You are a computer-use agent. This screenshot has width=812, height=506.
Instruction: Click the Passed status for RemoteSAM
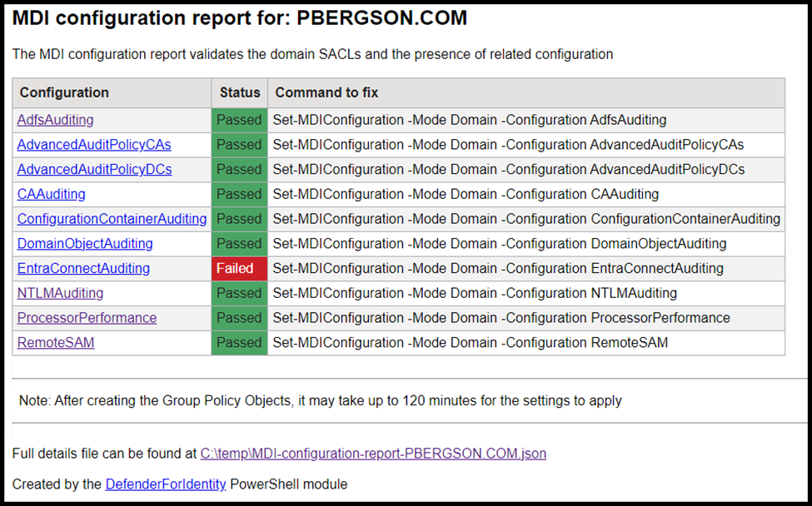coord(239,342)
